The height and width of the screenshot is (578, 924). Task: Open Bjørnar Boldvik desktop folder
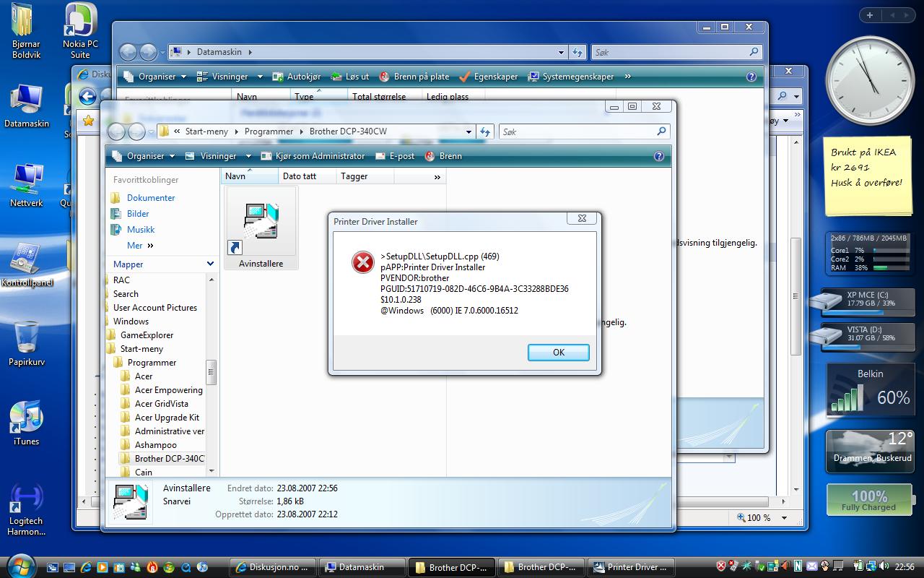point(26,30)
